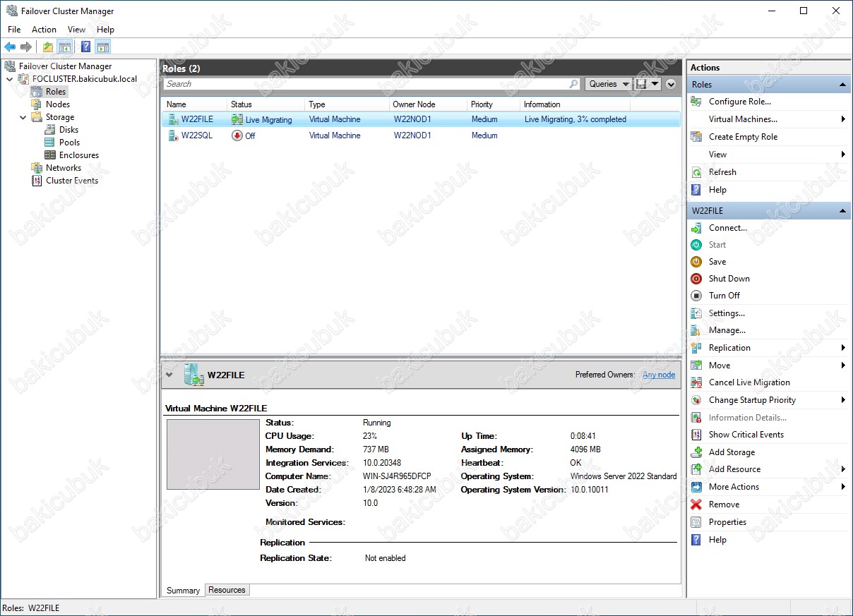Select the Failover Cluster Manager root node
Image resolution: width=853 pixels, height=616 pixels.
tap(65, 66)
